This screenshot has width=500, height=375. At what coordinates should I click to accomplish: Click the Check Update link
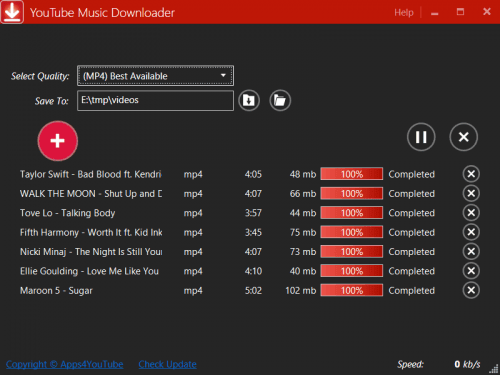coord(167,364)
